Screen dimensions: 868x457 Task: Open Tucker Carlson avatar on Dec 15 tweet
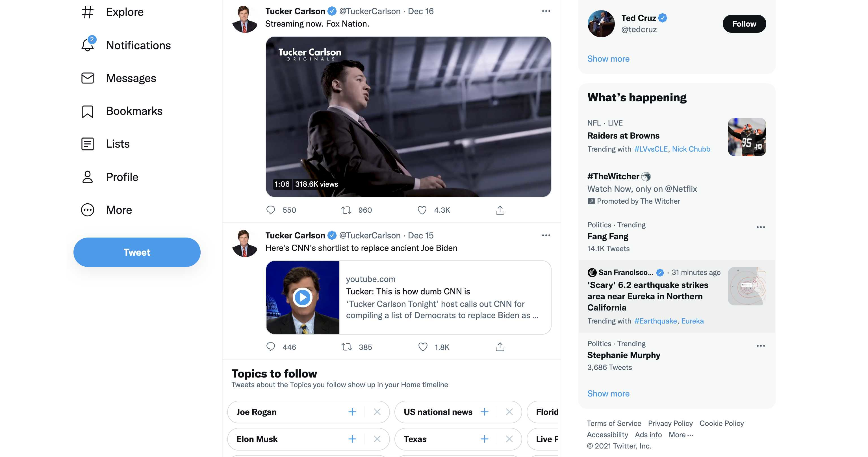[245, 243]
